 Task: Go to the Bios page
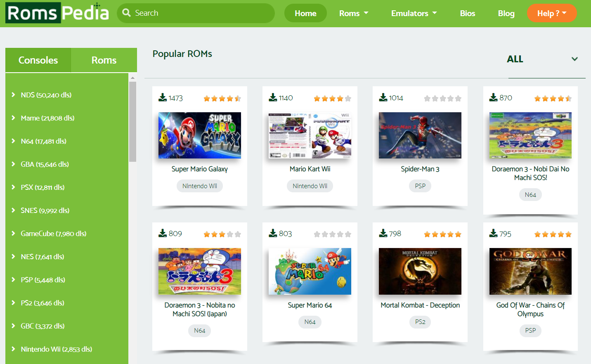[x=467, y=13]
